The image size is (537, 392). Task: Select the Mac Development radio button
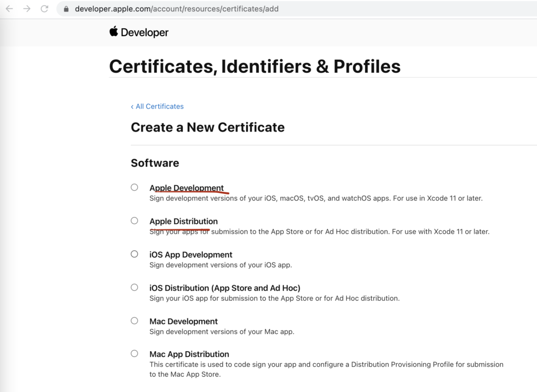[134, 321]
